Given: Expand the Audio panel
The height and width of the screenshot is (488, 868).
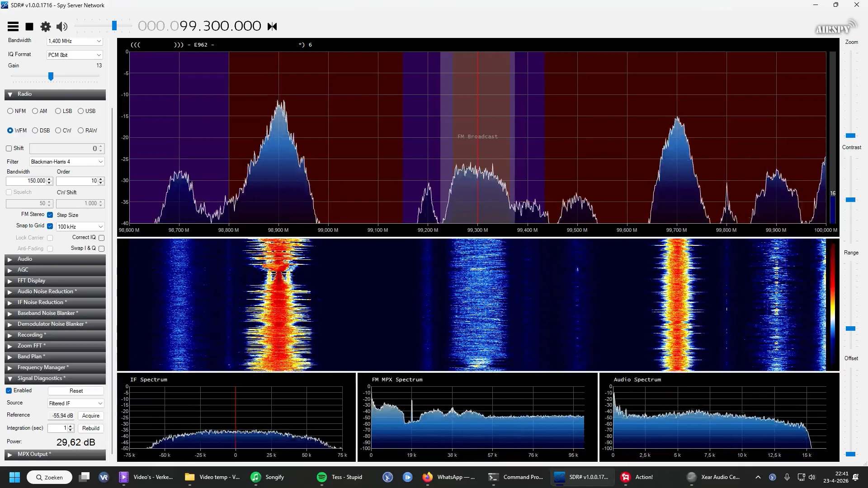Looking at the screenshot, I should pos(55,259).
